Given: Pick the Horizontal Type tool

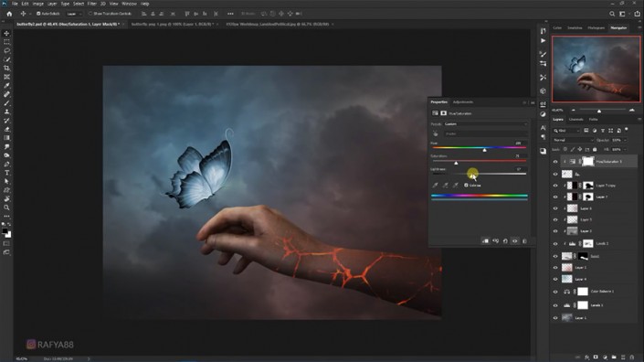Looking at the screenshot, I should point(6,173).
